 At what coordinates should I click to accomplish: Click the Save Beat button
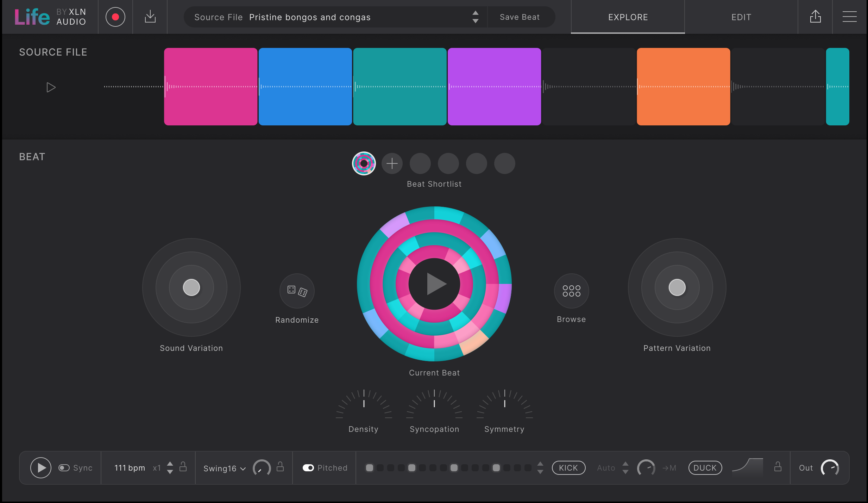click(x=520, y=17)
